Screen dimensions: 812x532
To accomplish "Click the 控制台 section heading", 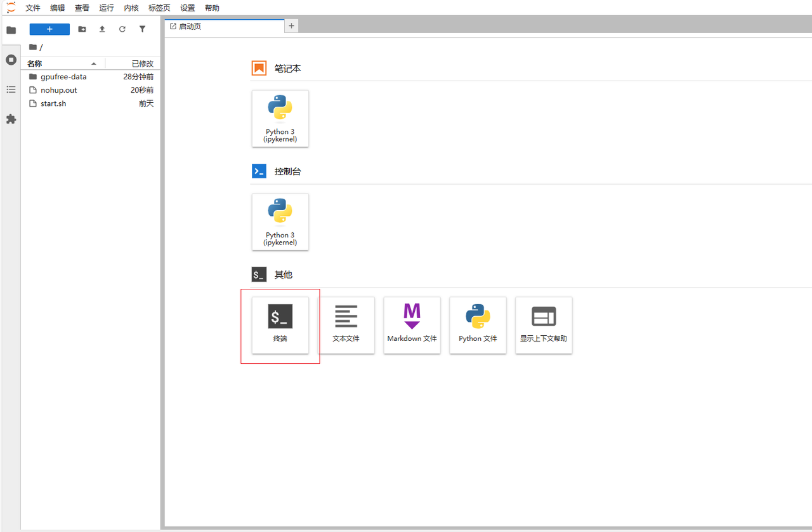I will click(287, 171).
